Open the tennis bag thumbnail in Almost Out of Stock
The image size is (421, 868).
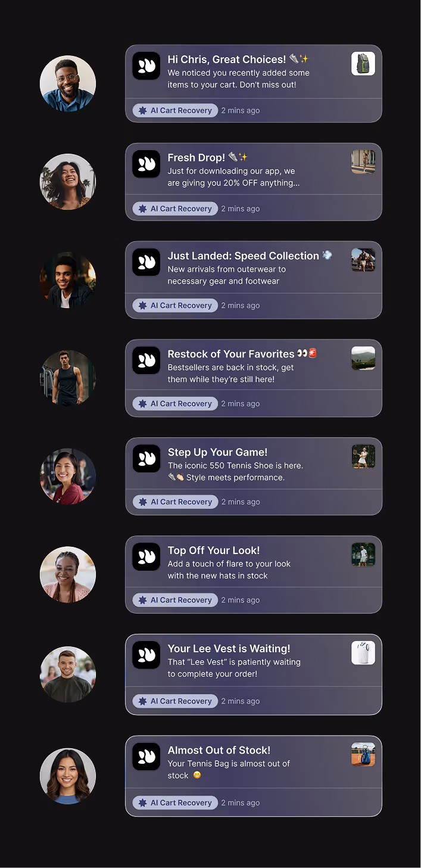(x=363, y=754)
